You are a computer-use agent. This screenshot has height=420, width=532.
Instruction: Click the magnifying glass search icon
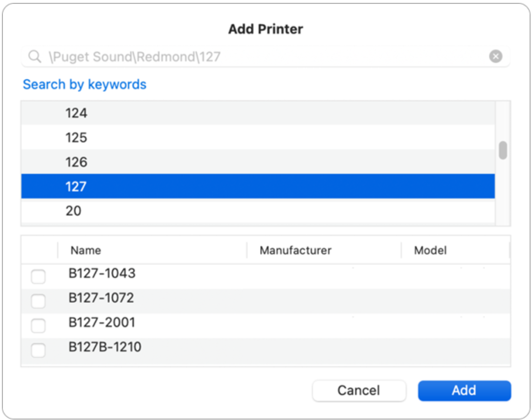34,57
